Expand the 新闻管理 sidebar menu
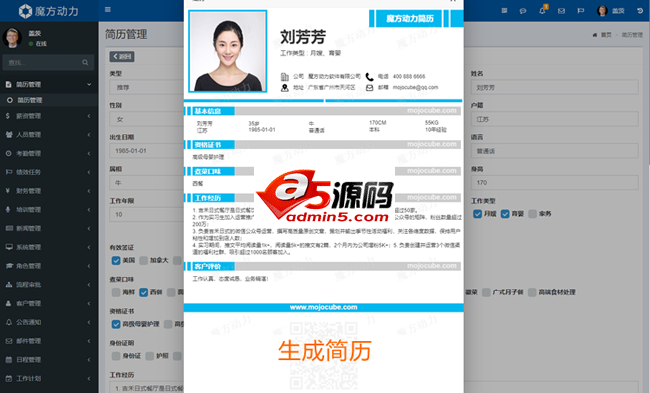Image resolution: width=650 pixels, height=393 pixels. 49,228
